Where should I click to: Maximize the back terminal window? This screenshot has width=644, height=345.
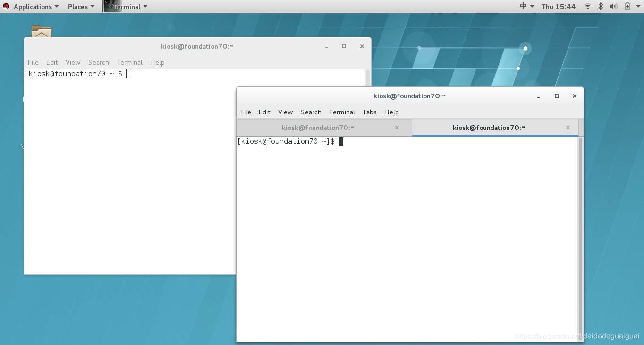click(x=344, y=46)
